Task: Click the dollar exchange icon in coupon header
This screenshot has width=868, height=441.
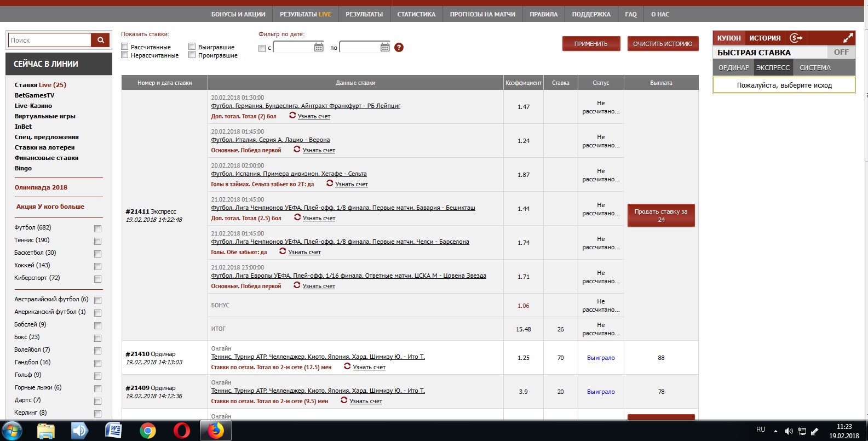Action: 796,38
